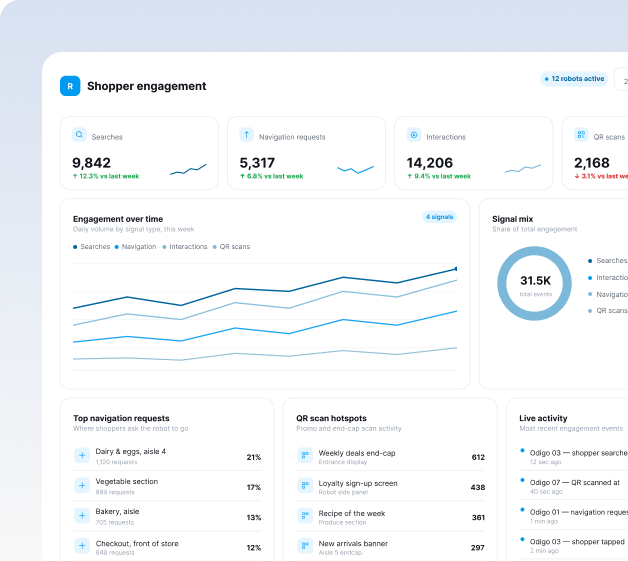This screenshot has width=628, height=561.
Task: Select the Weekly deals end-cap row
Action: tap(390, 456)
